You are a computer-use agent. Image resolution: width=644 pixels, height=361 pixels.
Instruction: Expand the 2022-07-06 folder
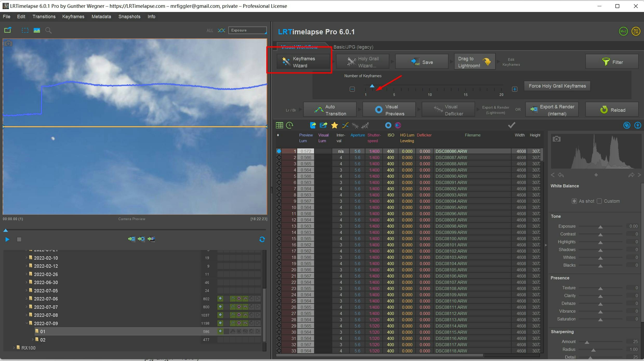(x=26, y=299)
